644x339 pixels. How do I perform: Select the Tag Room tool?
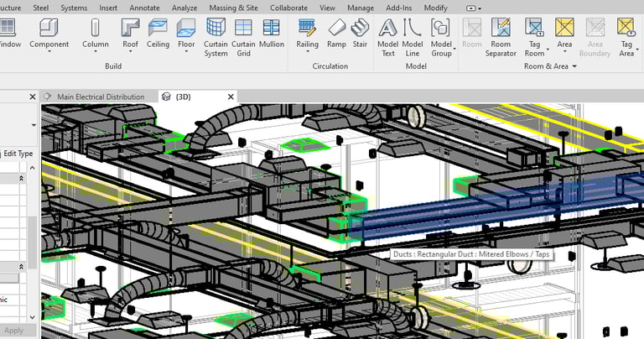[x=534, y=38]
